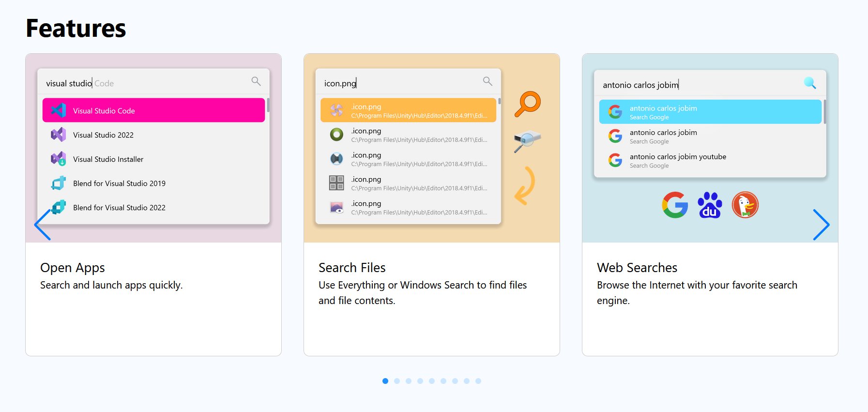This screenshot has height=412, width=868.
Task: Click the Web Searches card title
Action: pyautogui.click(x=637, y=268)
